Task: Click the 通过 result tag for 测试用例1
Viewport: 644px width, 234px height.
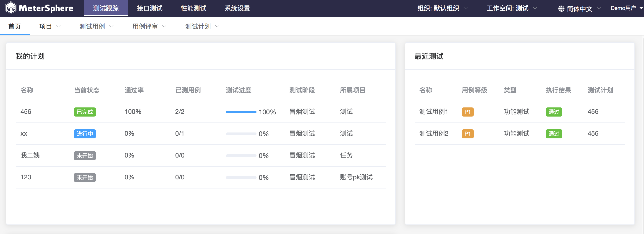Action: [x=554, y=112]
